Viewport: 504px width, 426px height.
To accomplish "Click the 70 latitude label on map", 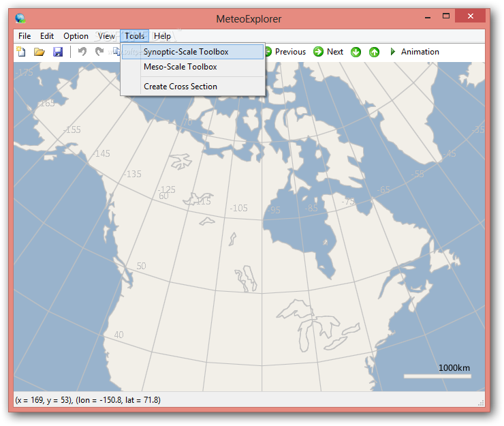I will coord(188,122).
